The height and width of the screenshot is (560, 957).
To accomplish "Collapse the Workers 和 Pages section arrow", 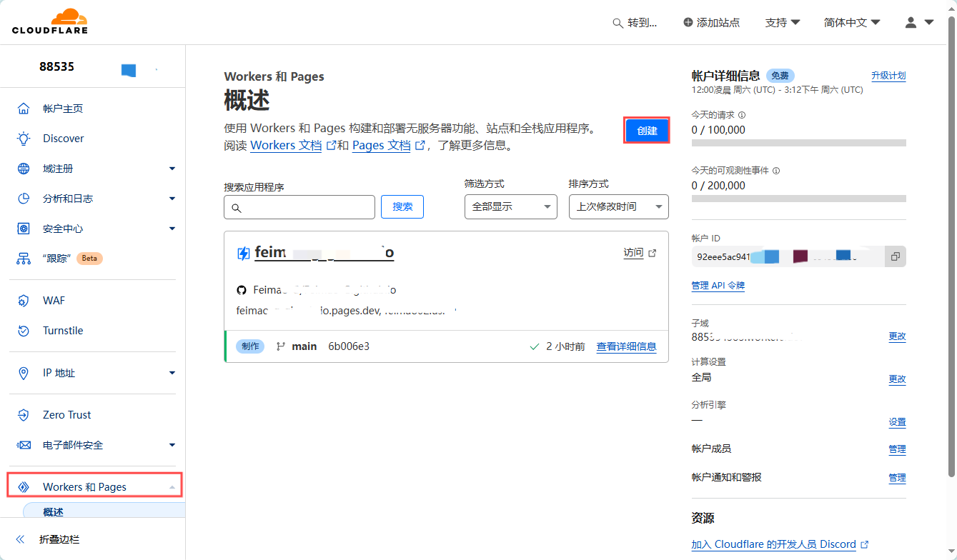I will (x=172, y=487).
